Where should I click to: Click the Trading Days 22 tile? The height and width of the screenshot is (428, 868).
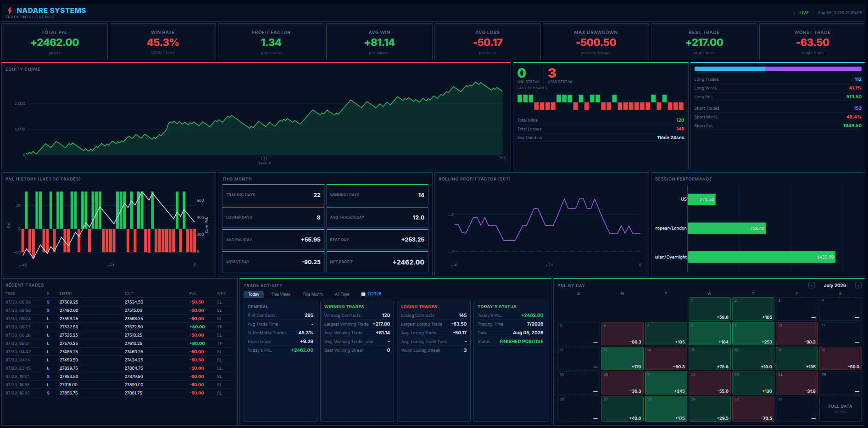pos(273,195)
